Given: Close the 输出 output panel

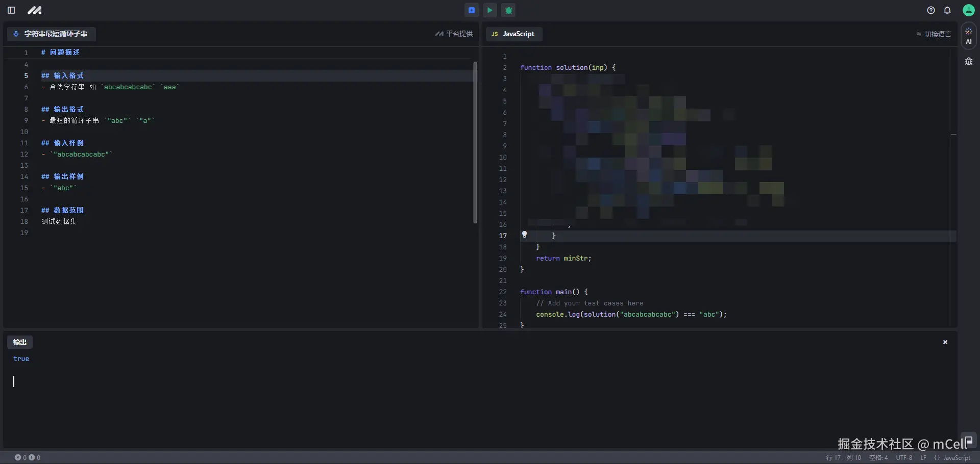Looking at the screenshot, I should 945,342.
